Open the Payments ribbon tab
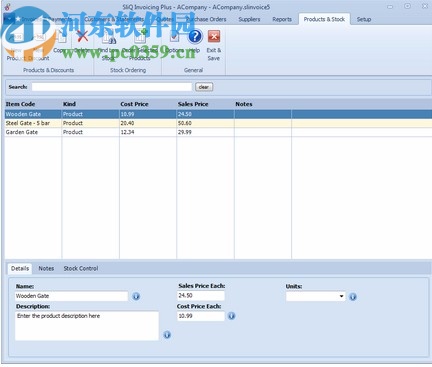The image size is (432, 367). [60, 19]
